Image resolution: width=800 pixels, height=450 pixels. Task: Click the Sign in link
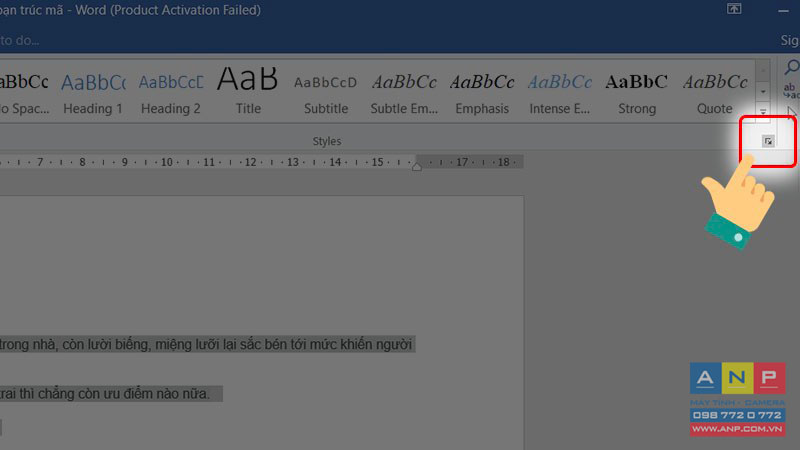pyautogui.click(x=790, y=40)
